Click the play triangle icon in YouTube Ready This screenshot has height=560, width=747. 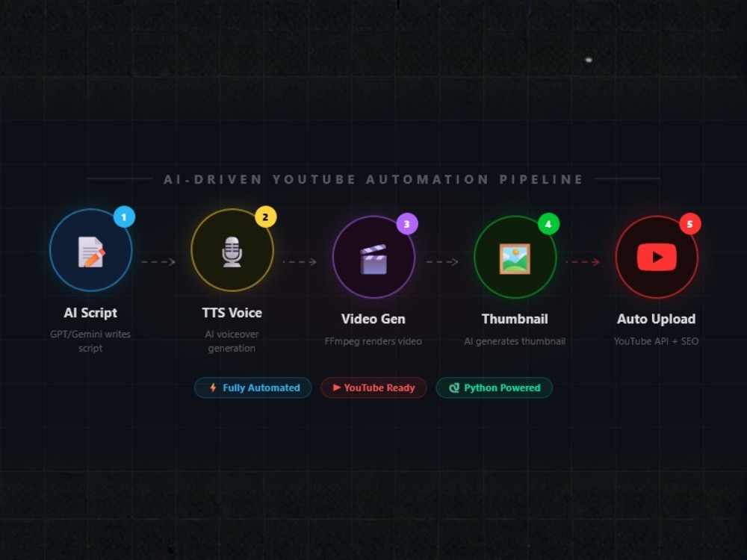pos(336,388)
